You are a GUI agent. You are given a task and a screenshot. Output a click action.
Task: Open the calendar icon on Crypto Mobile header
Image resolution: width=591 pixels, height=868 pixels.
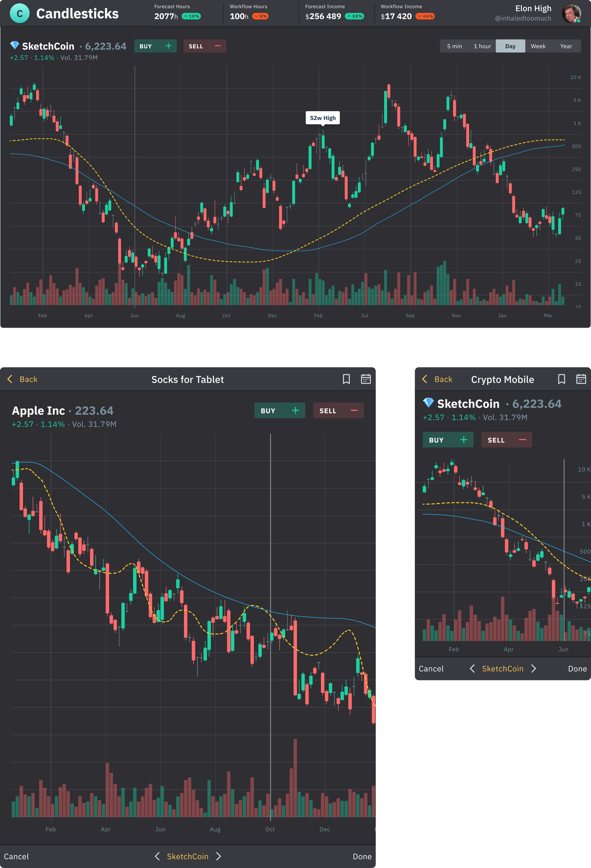point(581,379)
